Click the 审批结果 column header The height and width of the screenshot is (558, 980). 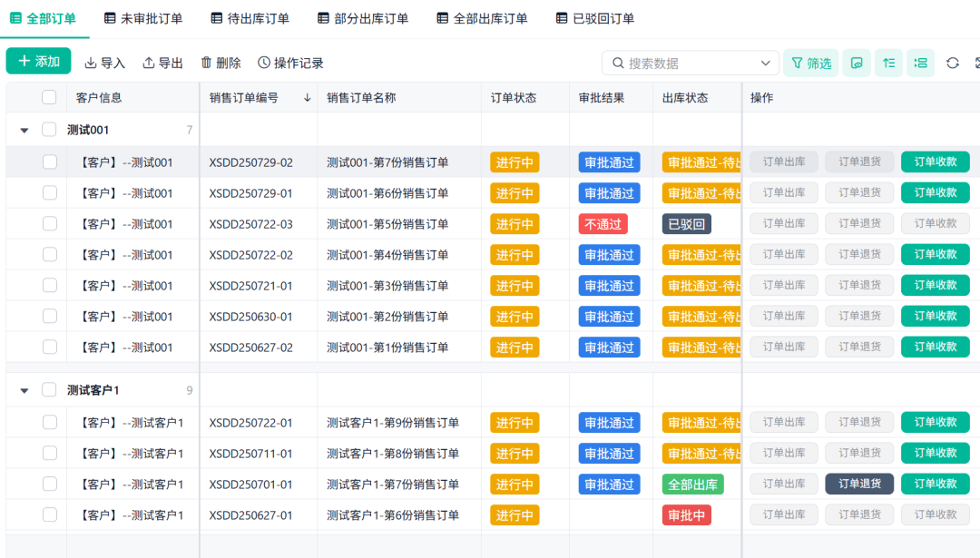click(602, 97)
